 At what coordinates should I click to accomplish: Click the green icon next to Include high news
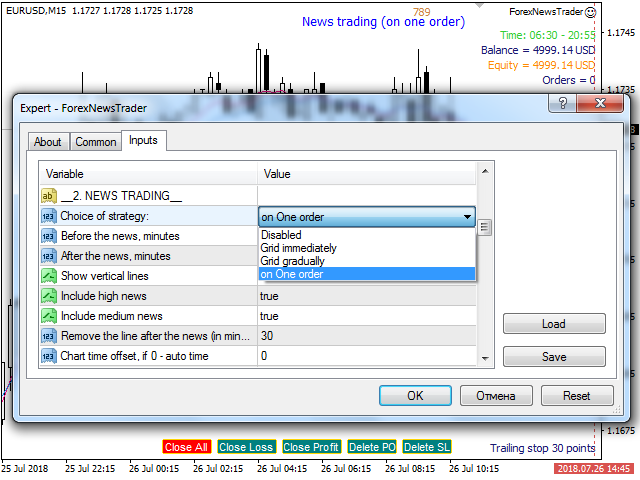tap(49, 296)
